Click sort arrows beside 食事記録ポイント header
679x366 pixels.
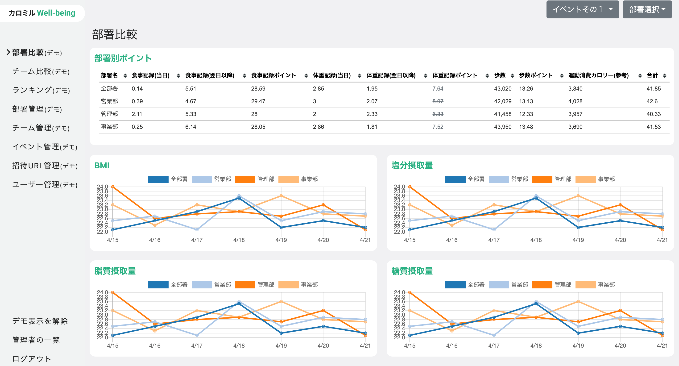pyautogui.click(x=306, y=75)
